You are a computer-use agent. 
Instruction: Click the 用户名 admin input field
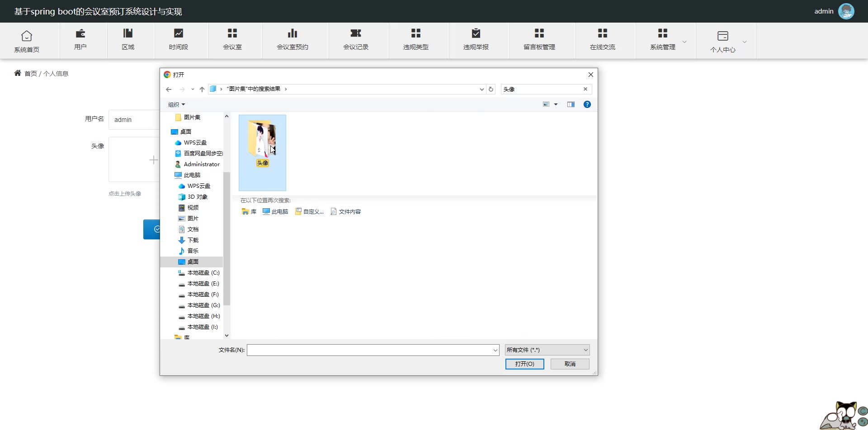click(134, 120)
